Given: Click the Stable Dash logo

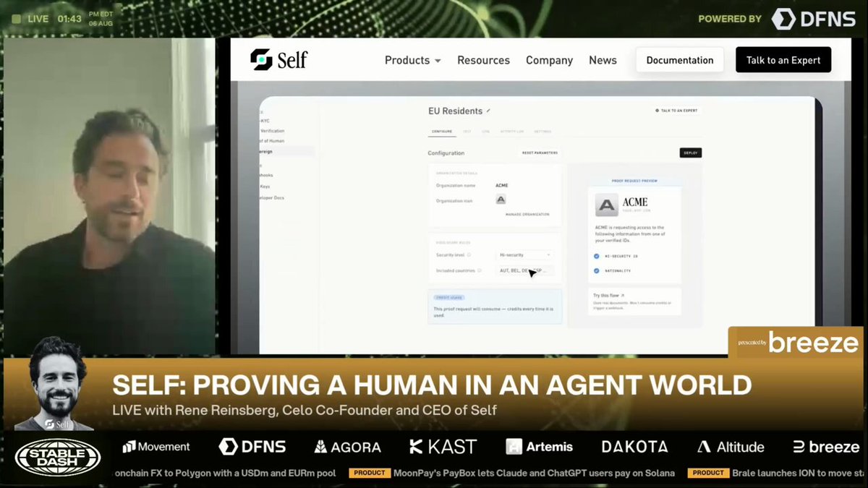Looking at the screenshot, I should pyautogui.click(x=57, y=457).
